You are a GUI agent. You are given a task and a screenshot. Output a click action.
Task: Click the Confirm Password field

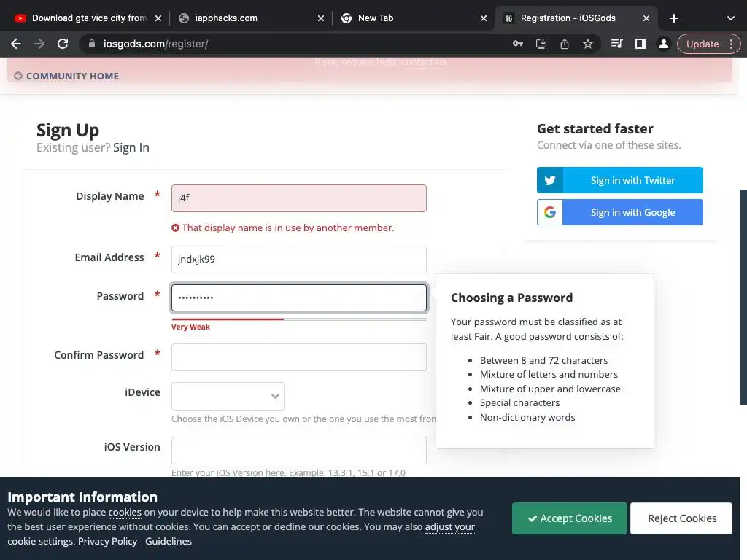pyautogui.click(x=298, y=357)
